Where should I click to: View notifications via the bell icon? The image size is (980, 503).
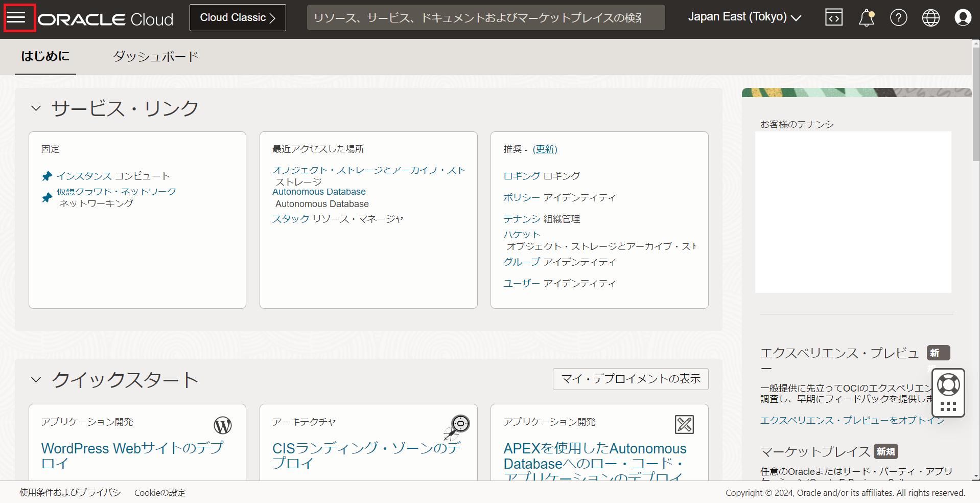[866, 17]
